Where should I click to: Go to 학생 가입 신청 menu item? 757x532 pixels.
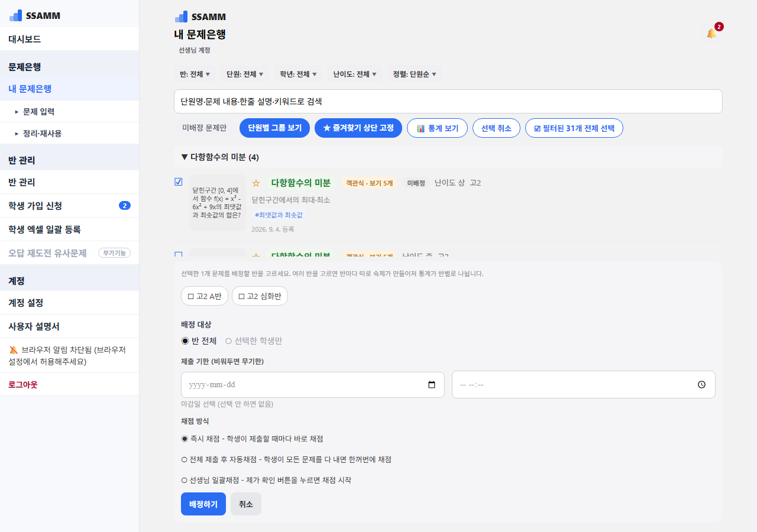point(69,206)
